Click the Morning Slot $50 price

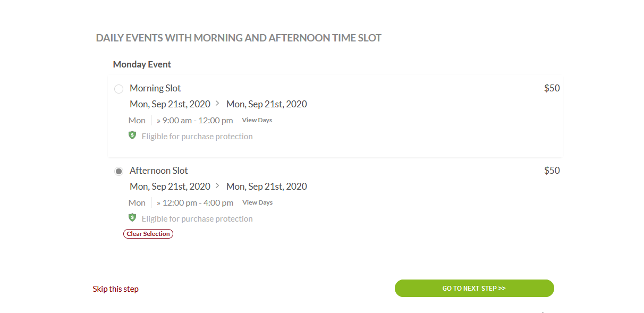(x=552, y=88)
